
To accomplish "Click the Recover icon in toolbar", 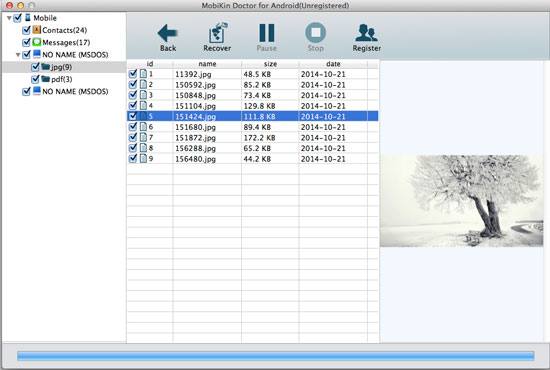I will pos(217,33).
